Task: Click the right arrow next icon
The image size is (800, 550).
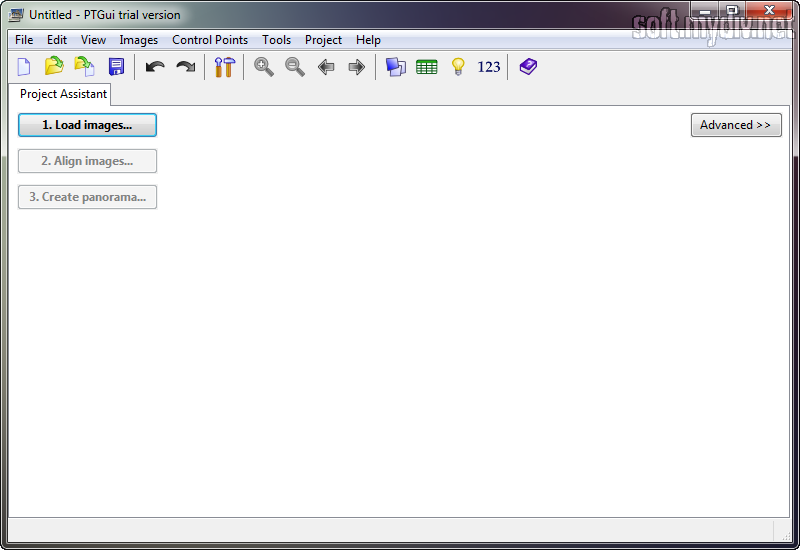Action: pyautogui.click(x=357, y=67)
